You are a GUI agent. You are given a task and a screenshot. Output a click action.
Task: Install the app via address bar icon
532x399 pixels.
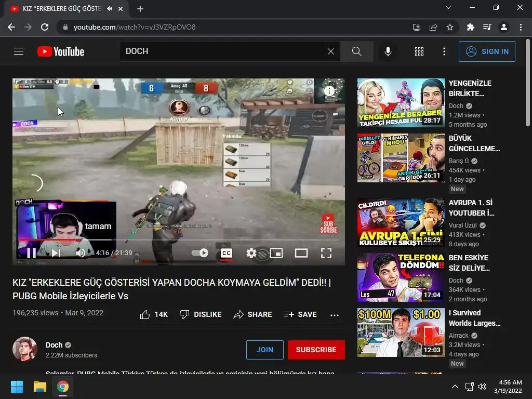coord(416,27)
